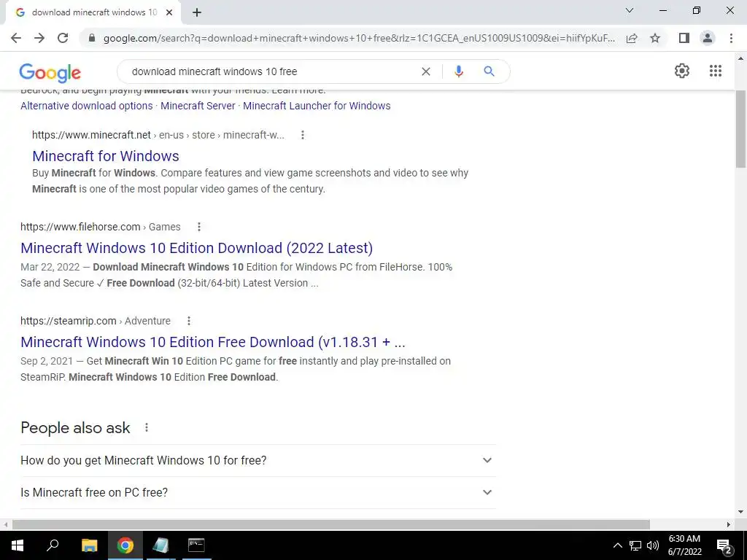Open 'Minecraft Launcher for Windows' sitelink
The image size is (747, 560).
pos(317,106)
